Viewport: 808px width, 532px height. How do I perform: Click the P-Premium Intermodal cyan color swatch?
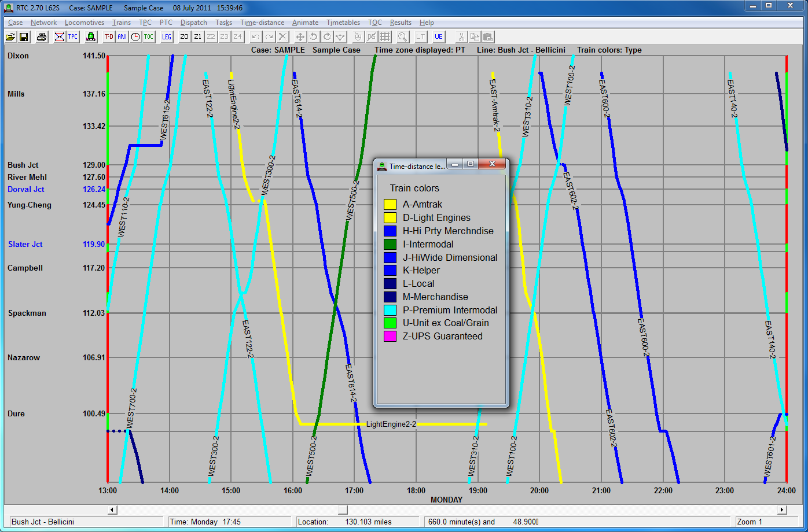390,310
